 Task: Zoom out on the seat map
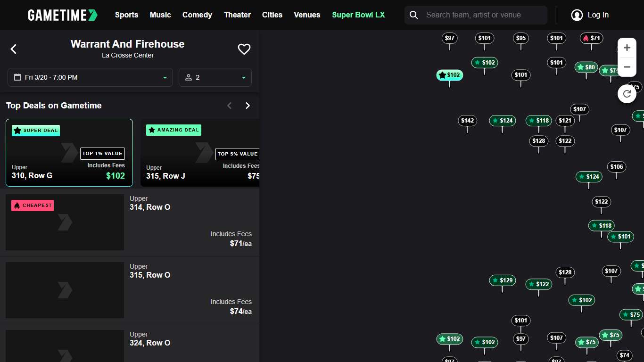tap(627, 67)
